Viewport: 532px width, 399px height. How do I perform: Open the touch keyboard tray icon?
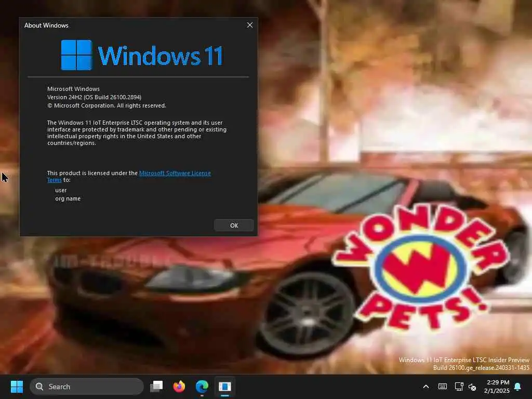tap(443, 387)
